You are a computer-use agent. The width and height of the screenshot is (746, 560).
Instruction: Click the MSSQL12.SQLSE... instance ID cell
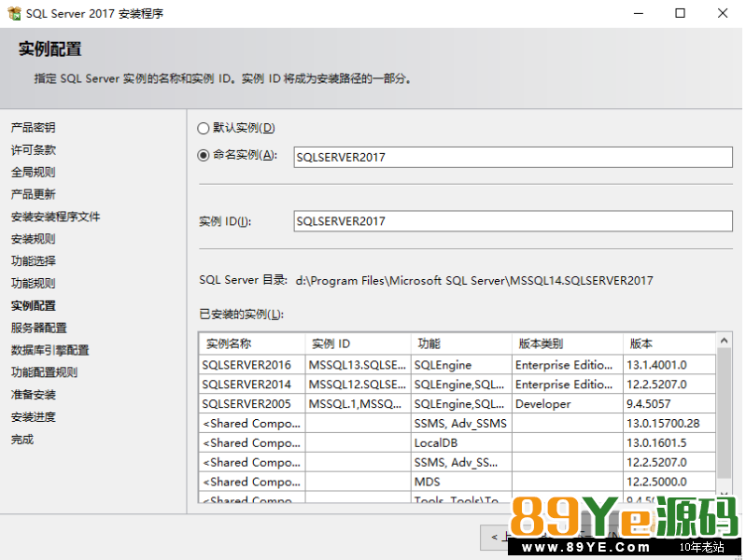pos(358,385)
